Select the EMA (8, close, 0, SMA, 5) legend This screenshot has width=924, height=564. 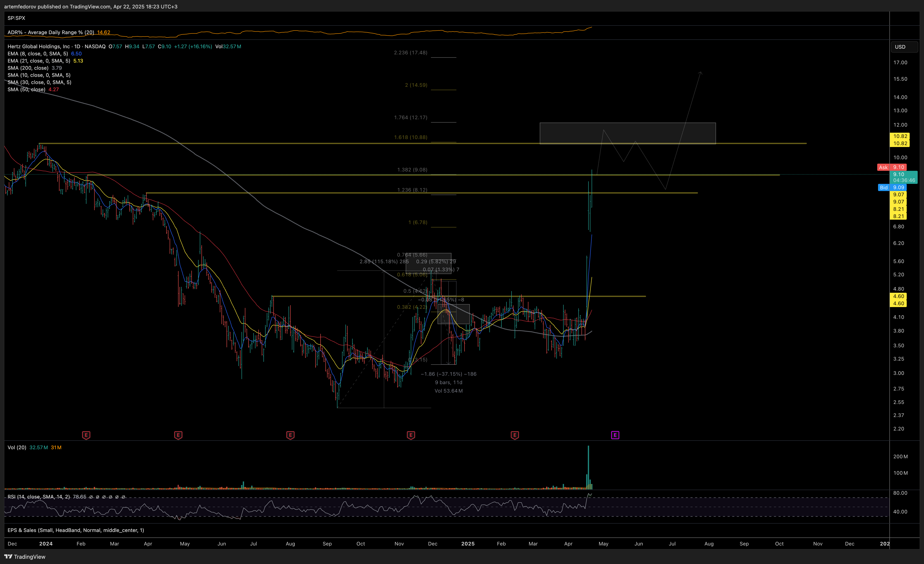point(38,53)
